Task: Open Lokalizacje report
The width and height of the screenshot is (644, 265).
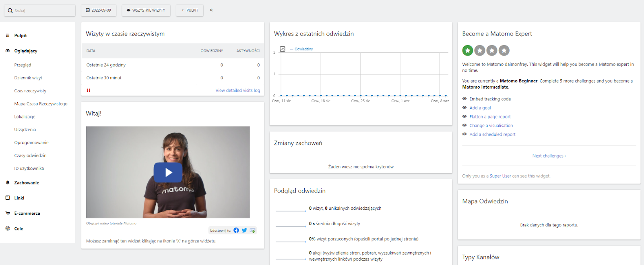Action: pyautogui.click(x=25, y=116)
